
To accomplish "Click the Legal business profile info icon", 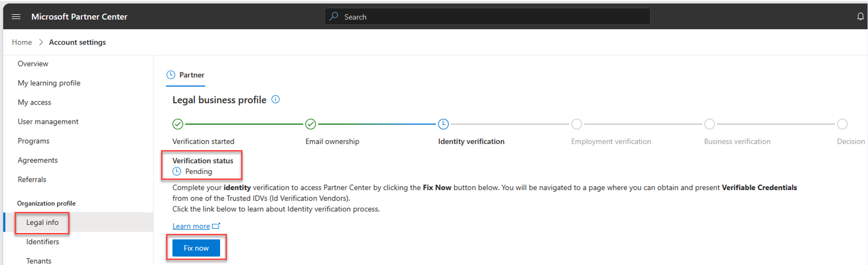I will [275, 99].
